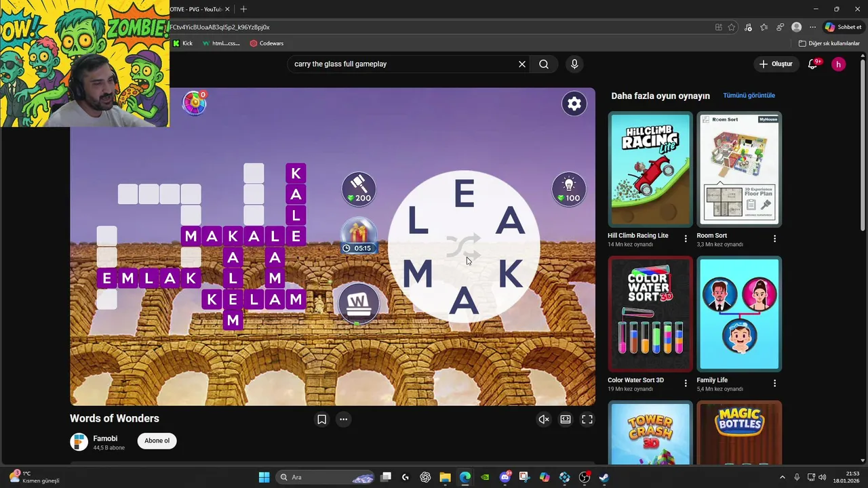Open the Windows Start menu
Viewport: 868px width, 488px height.
264,477
